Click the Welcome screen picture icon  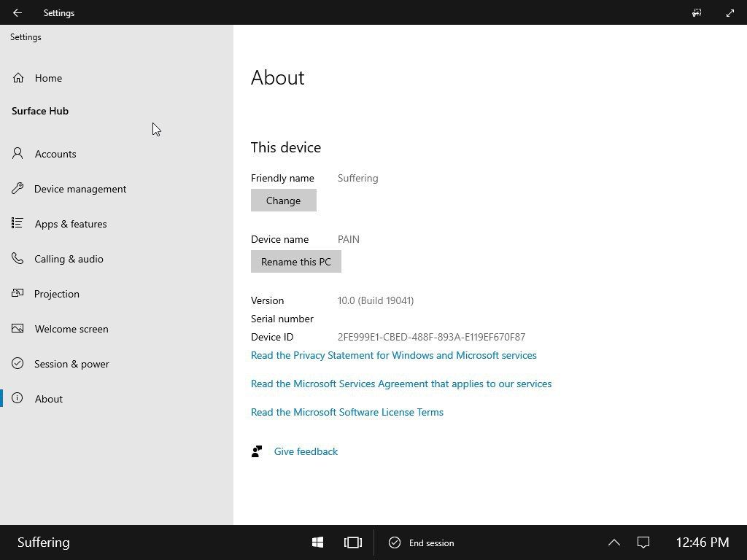tap(18, 329)
